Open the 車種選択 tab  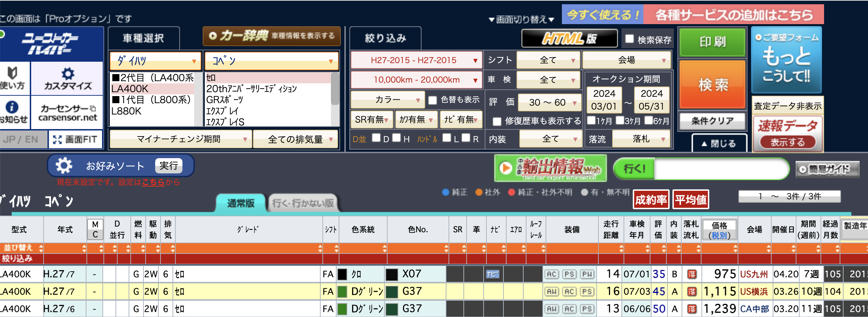tap(143, 38)
